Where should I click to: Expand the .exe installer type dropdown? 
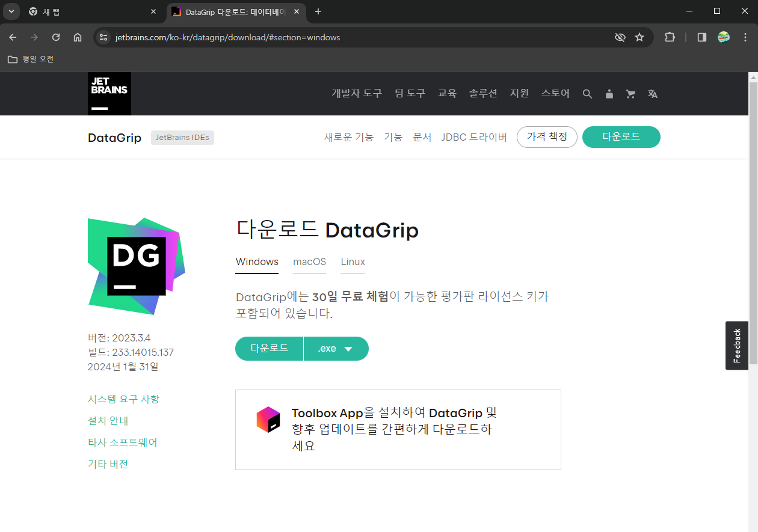click(x=336, y=349)
